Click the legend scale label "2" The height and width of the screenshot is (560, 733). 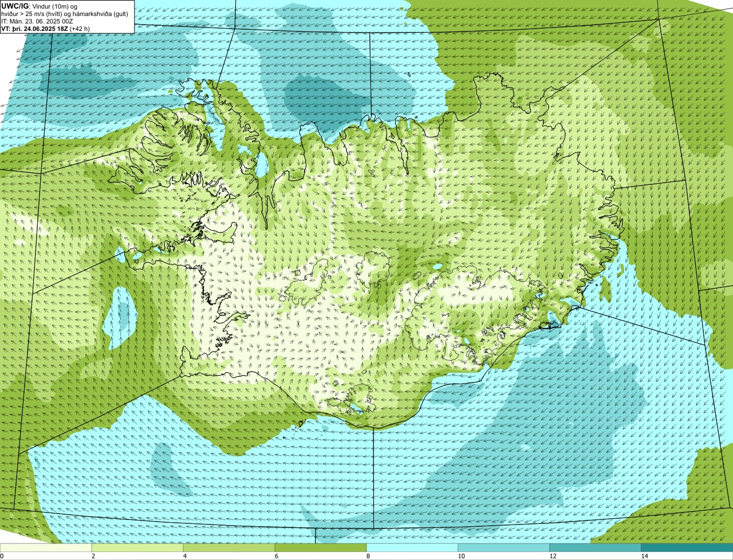[x=93, y=556]
